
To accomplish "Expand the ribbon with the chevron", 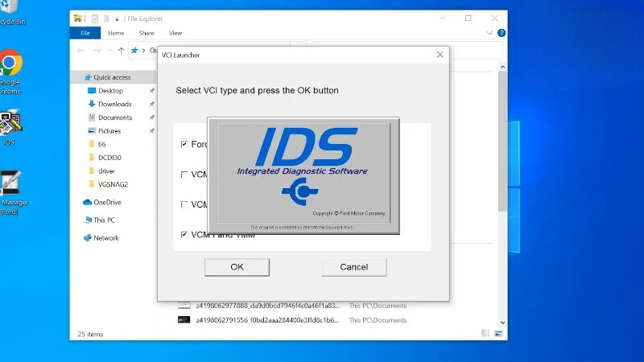I will point(489,33).
